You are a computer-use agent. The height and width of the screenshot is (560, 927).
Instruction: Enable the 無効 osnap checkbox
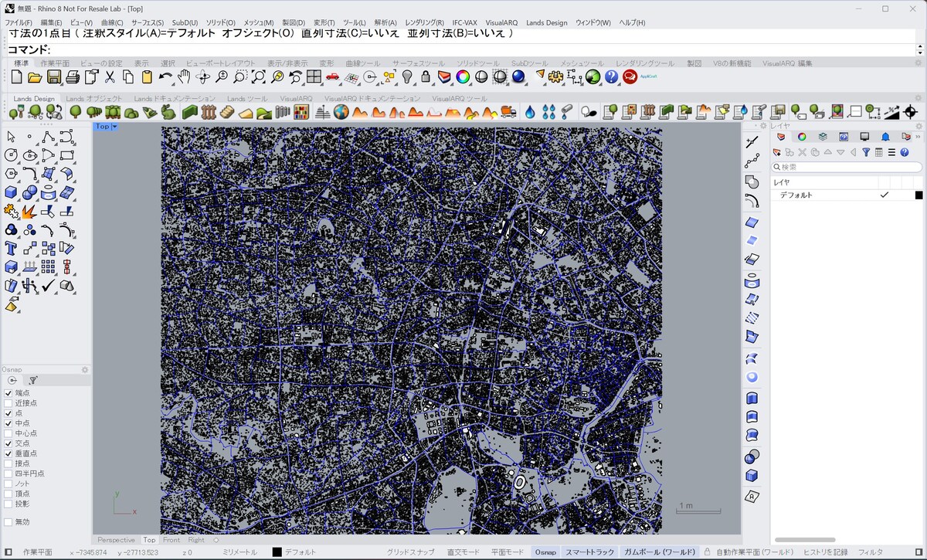[8, 522]
